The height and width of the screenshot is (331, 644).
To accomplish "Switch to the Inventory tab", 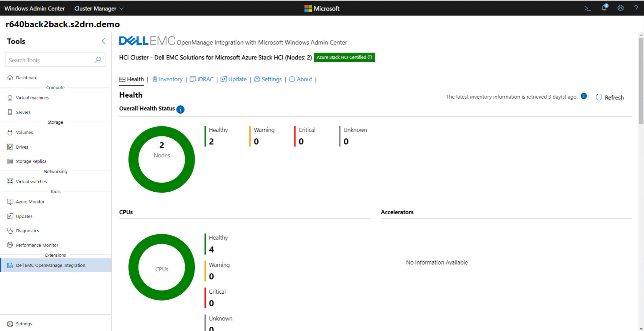I will point(167,79).
